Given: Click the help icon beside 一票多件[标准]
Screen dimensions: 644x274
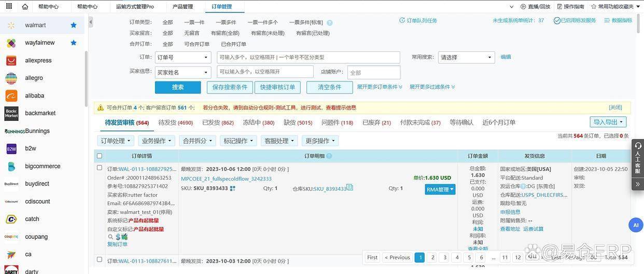Looking at the screenshot, I should [330, 22].
